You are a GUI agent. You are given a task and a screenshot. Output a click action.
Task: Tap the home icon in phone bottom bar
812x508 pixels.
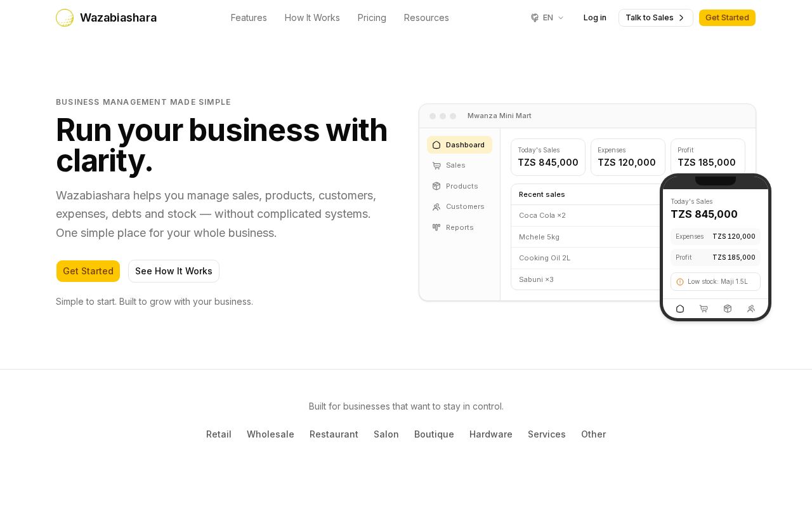coord(680,309)
